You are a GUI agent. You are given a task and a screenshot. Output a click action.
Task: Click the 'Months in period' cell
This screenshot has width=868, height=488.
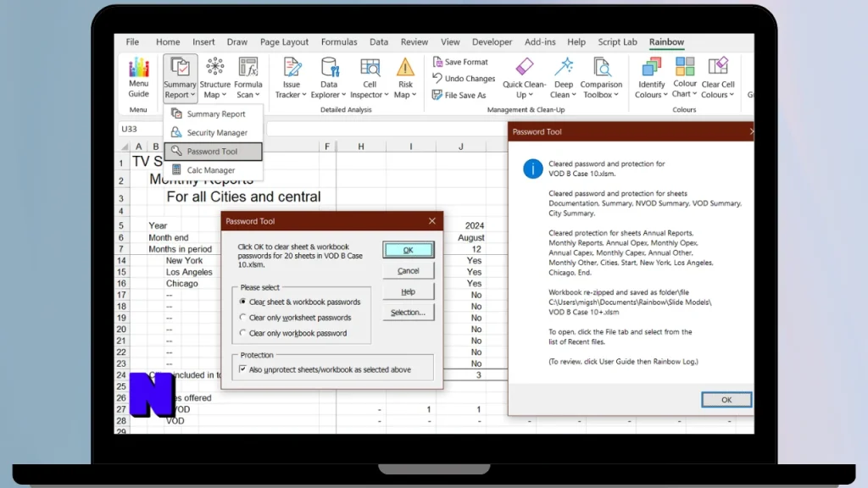pyautogui.click(x=180, y=249)
